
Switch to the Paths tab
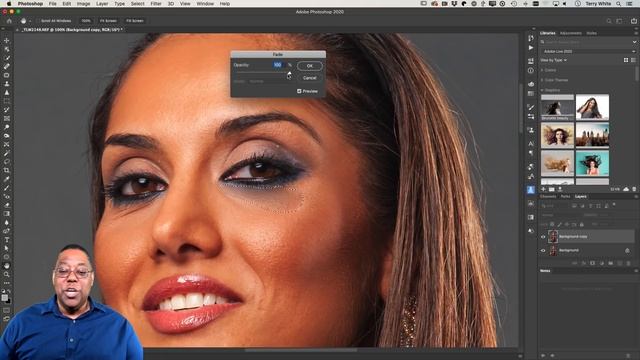(x=565, y=196)
